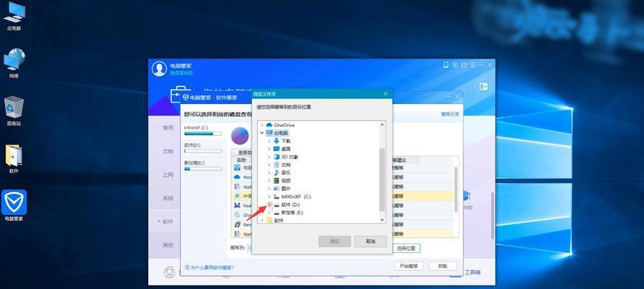Click the folder tree scrollbar thumb
Viewport: 644px width, 289px height.
382,180
